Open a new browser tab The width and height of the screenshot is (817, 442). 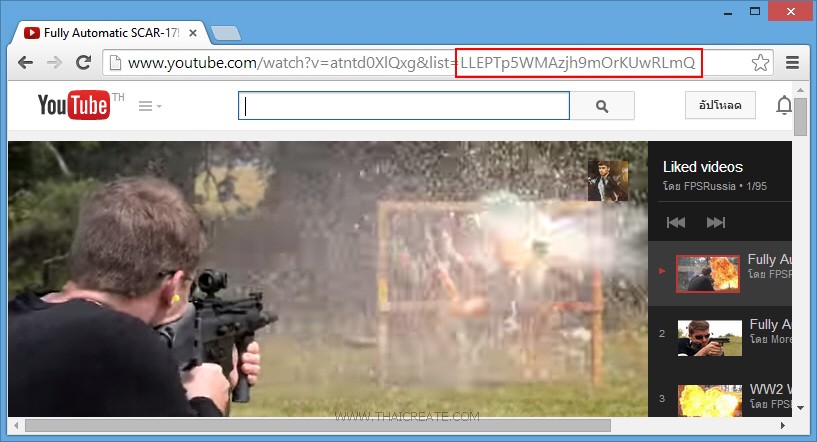pyautogui.click(x=226, y=33)
